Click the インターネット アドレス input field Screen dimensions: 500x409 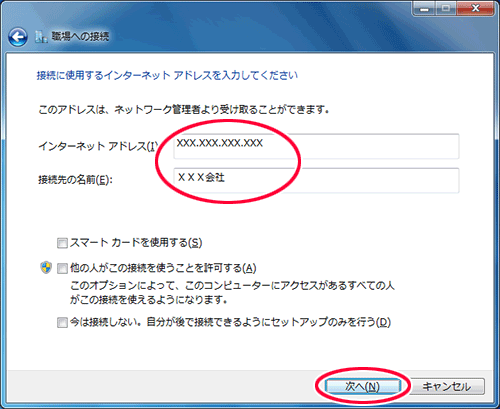click(x=316, y=146)
